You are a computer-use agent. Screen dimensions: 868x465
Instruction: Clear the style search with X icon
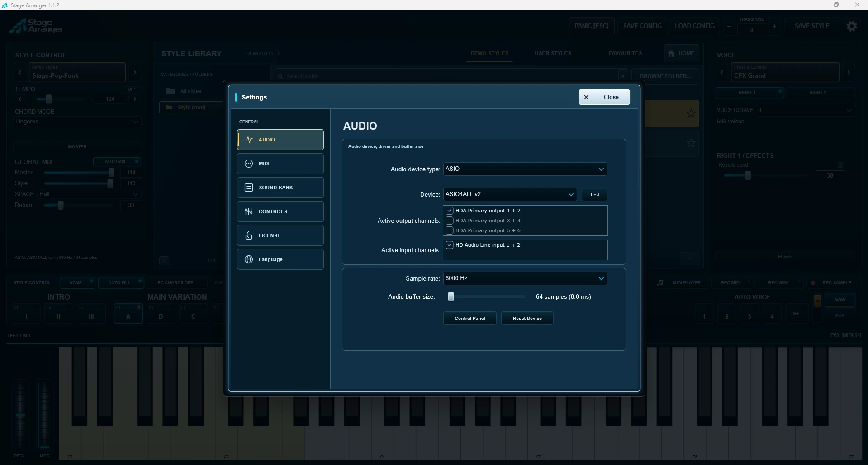[623, 76]
